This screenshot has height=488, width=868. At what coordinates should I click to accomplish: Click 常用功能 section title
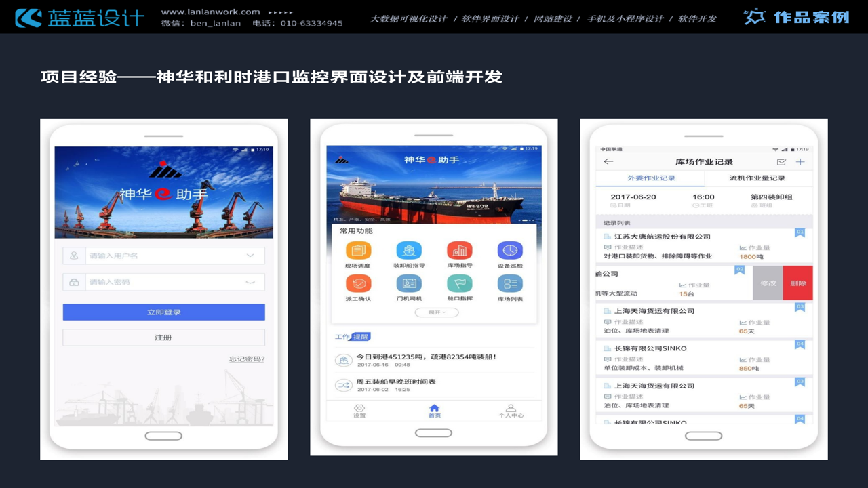click(356, 231)
